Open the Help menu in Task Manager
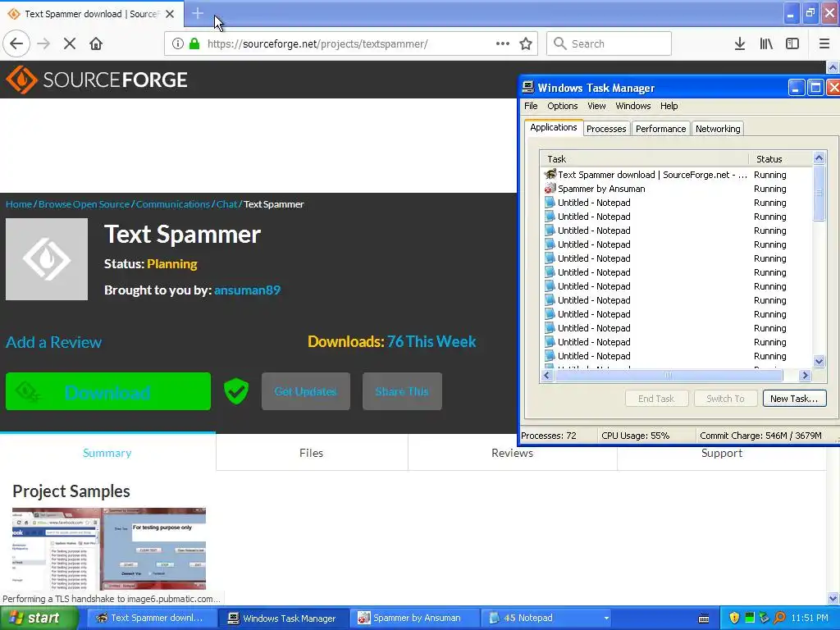 click(669, 106)
